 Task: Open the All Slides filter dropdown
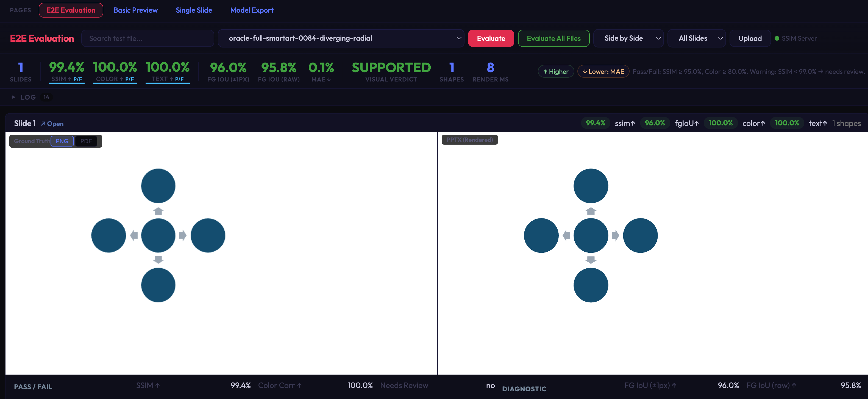pos(697,38)
